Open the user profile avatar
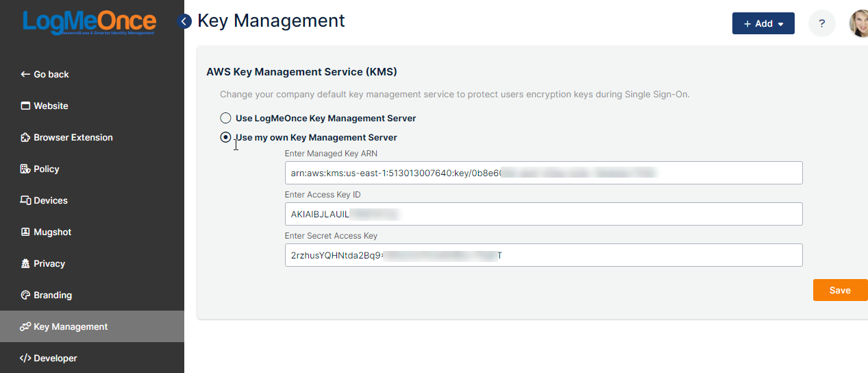The image size is (868, 373). 859,23
